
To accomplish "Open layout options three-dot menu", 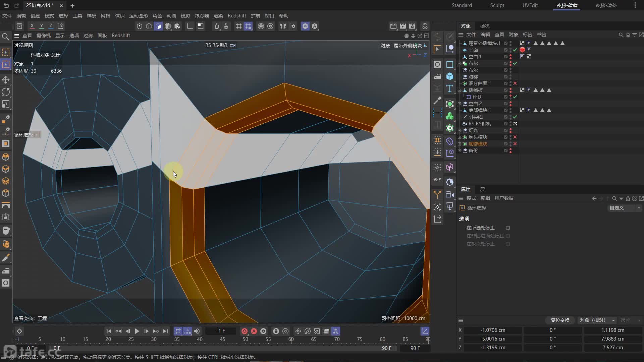I will tap(635, 5).
